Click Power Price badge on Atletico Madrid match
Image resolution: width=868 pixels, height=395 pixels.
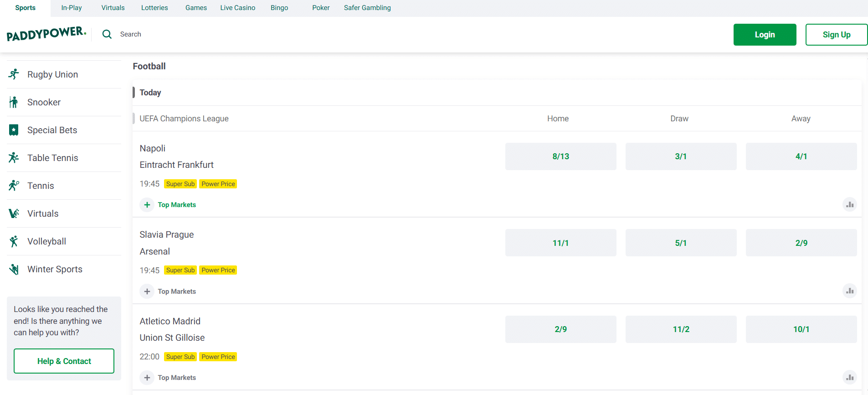click(x=218, y=357)
